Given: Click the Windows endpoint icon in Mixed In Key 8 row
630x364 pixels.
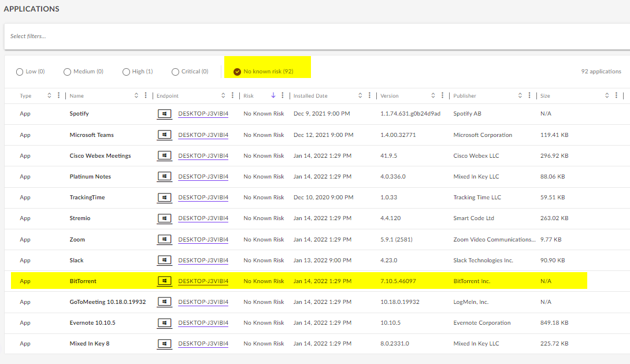Looking at the screenshot, I should tap(164, 344).
